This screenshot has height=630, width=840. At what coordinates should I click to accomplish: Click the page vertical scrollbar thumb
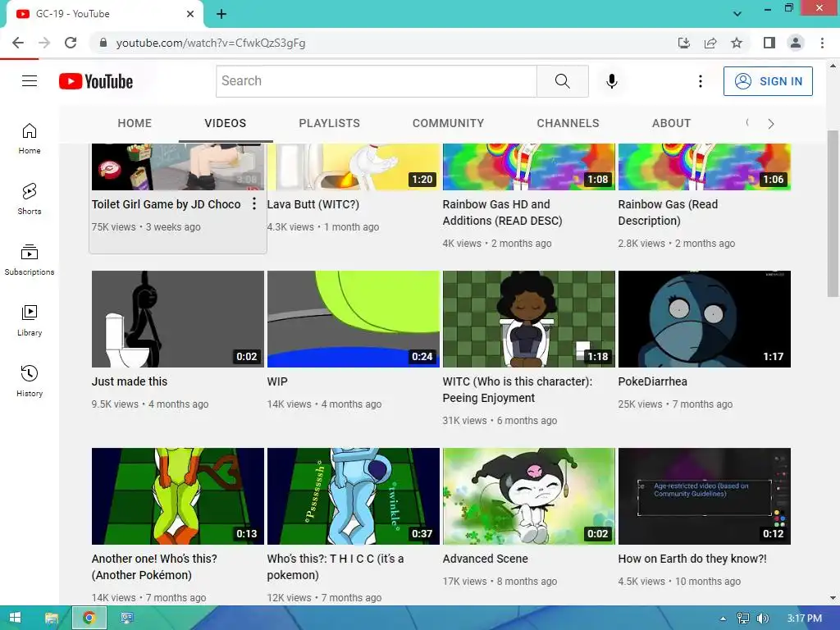coord(833,213)
